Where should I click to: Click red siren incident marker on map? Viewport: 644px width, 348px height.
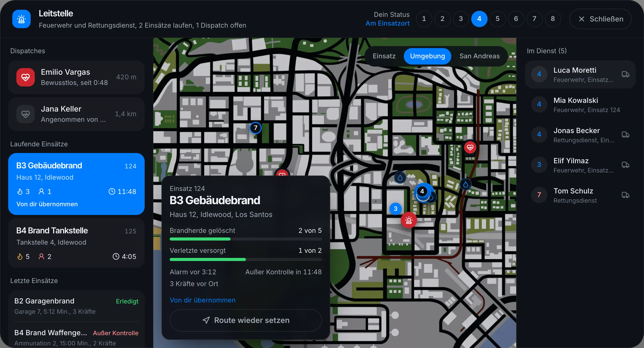[409, 220]
